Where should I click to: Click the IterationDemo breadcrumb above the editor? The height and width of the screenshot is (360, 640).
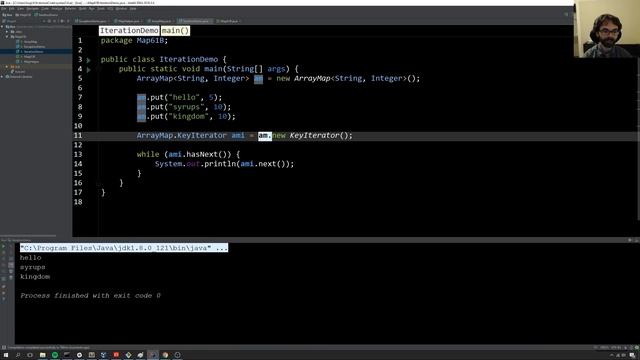click(129, 31)
